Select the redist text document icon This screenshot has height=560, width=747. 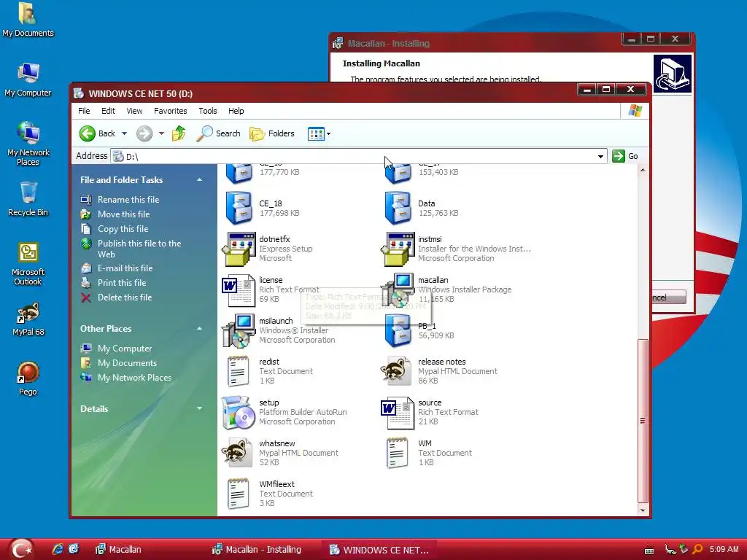click(239, 371)
